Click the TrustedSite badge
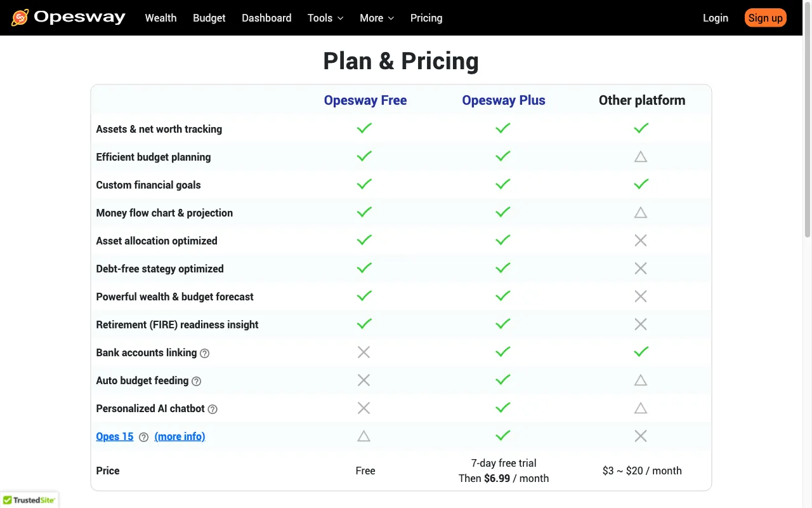 click(x=29, y=500)
